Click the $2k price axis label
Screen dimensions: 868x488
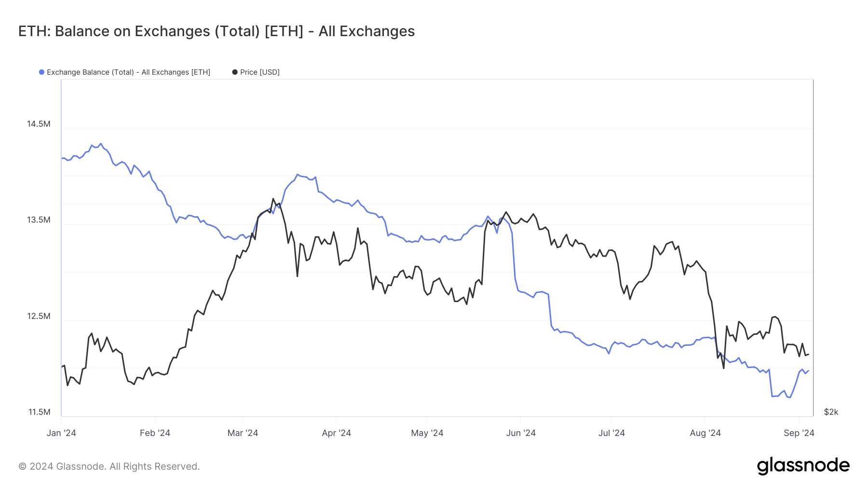point(831,412)
